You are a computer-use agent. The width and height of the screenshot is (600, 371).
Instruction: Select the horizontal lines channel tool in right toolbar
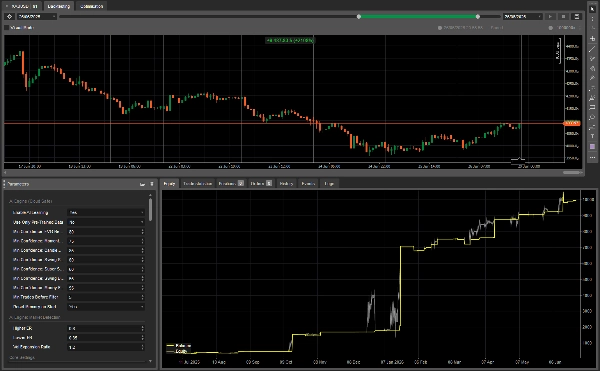coord(592,108)
